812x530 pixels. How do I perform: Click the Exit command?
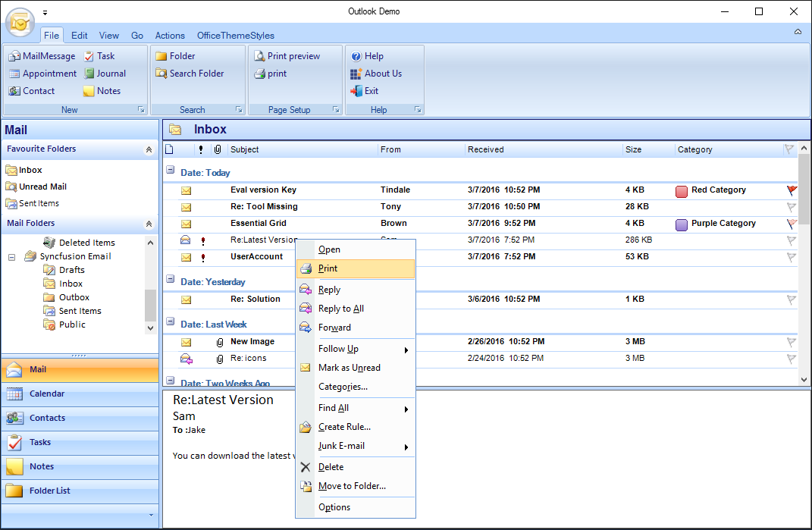[x=365, y=91]
